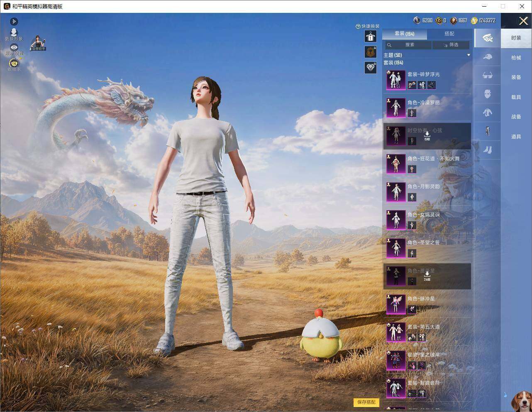Select the 套装-第五大道 entry
Screen dimensions: 532x412
pyautogui.click(x=427, y=332)
